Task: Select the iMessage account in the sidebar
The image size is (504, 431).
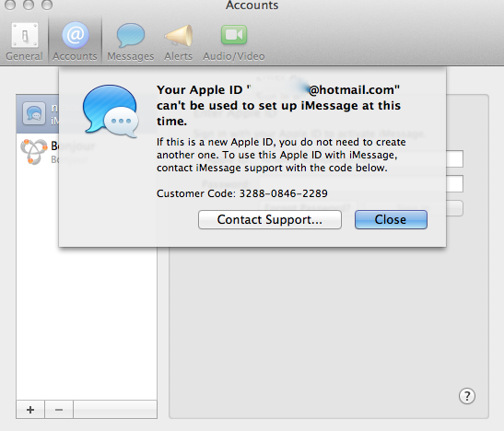Action: (38, 114)
